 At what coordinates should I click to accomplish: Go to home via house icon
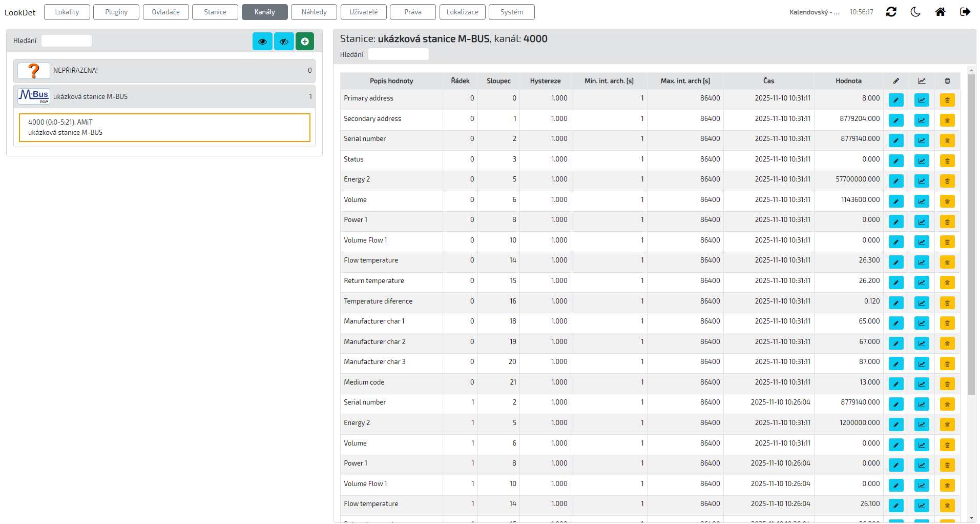click(940, 12)
